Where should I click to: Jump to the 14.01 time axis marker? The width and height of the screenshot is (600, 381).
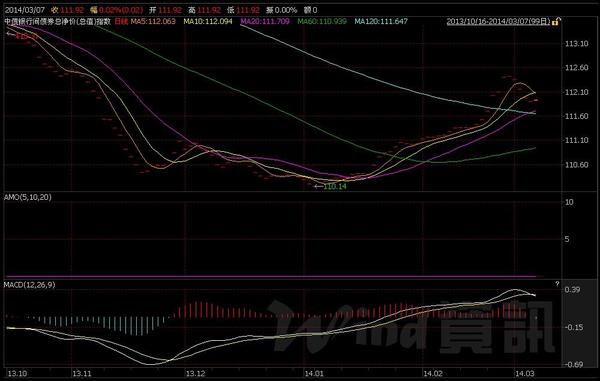313,373
